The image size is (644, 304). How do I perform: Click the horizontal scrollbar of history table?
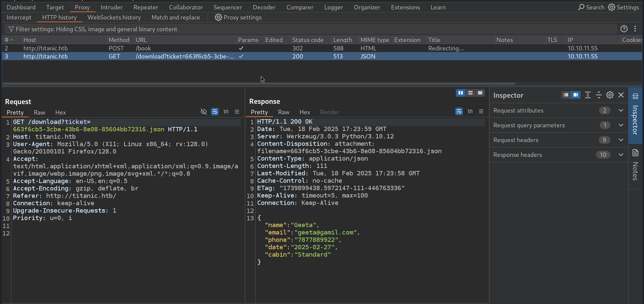258,84
